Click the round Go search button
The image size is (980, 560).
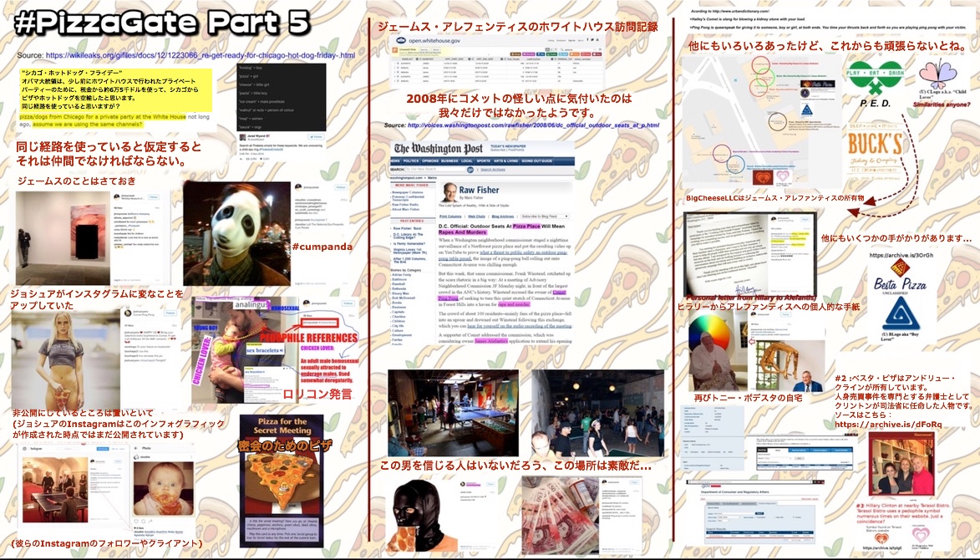coord(470,170)
